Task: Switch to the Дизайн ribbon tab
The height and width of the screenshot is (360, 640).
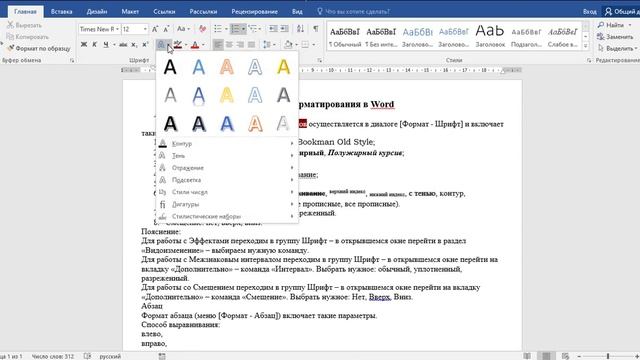Action: (x=97, y=11)
